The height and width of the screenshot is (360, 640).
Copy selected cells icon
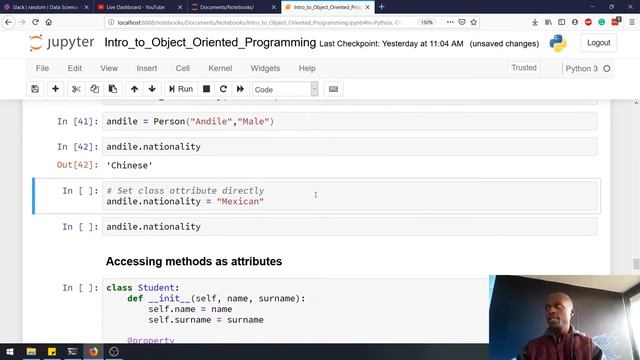pyautogui.click(x=94, y=89)
